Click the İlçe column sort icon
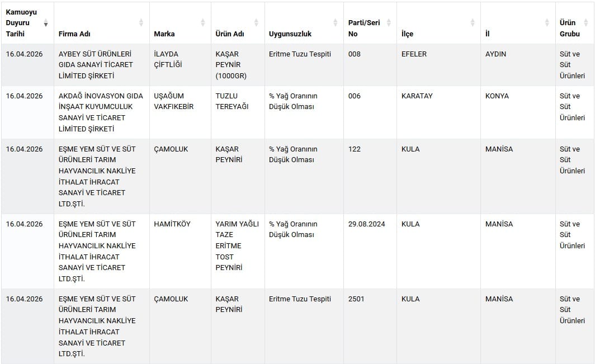Screen dimensions: 595x364 point(472,23)
